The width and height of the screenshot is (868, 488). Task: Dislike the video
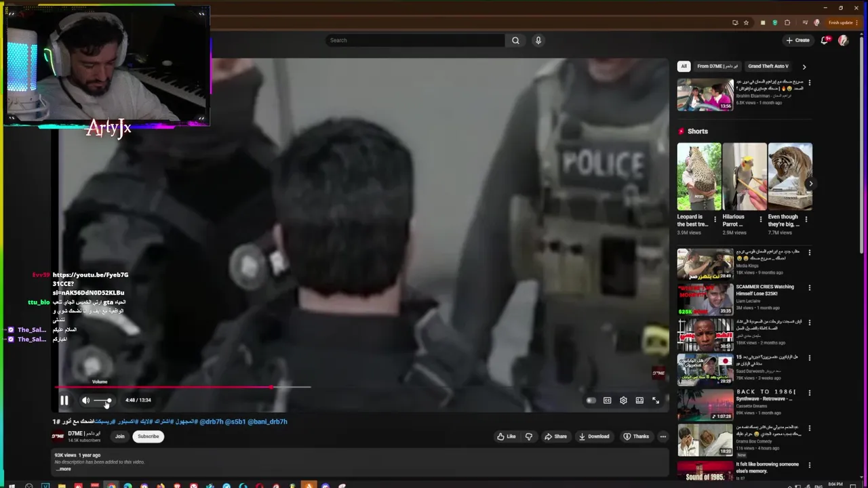529,436
